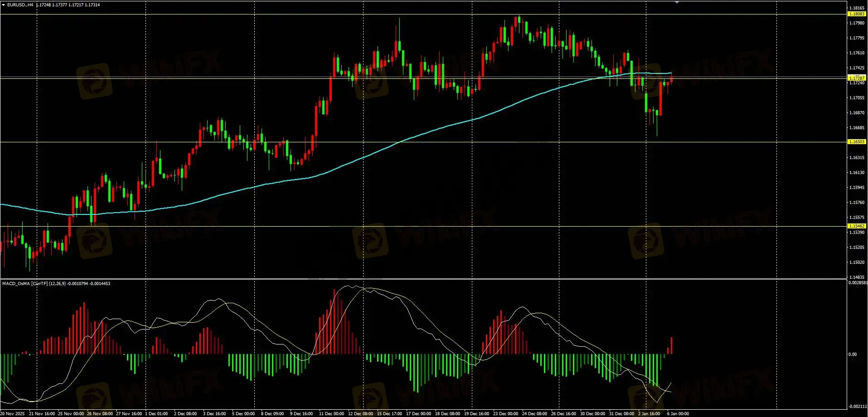Click the 27 Nov 16:00 time label
This screenshot has width=868, height=417.
coord(129,414)
